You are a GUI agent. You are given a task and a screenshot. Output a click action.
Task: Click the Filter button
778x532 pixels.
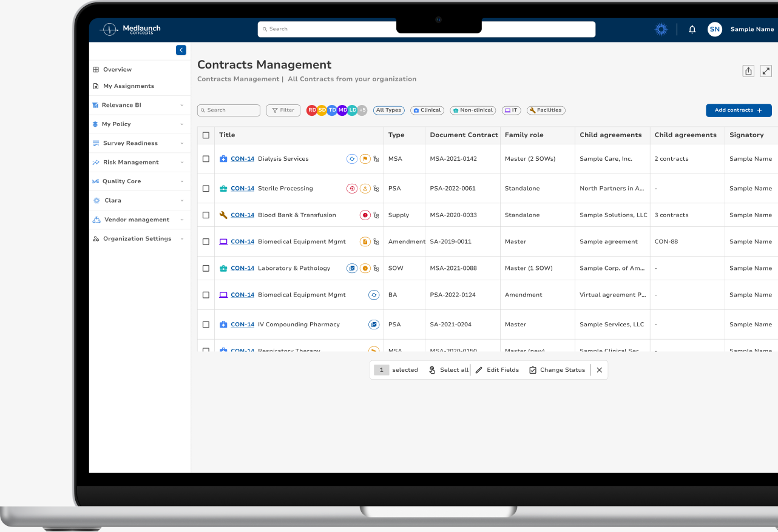(x=283, y=110)
